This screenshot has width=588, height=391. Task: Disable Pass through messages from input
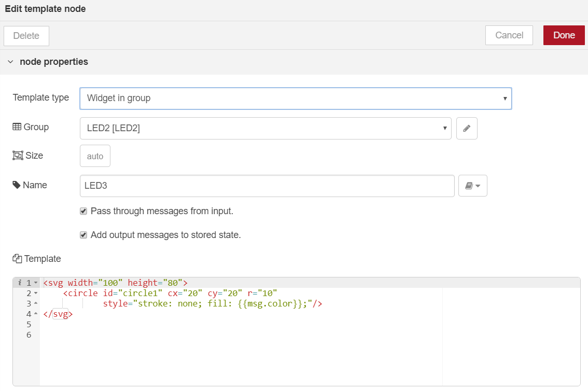83,212
